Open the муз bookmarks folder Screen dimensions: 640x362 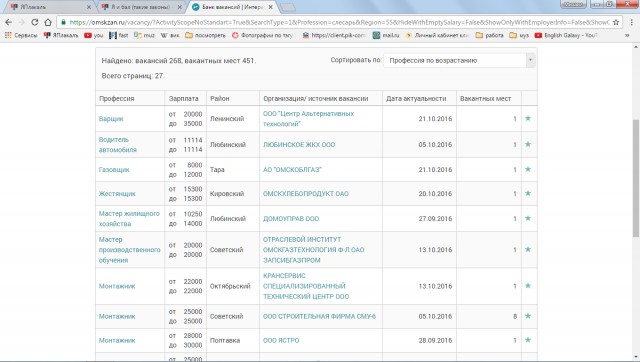click(x=519, y=36)
